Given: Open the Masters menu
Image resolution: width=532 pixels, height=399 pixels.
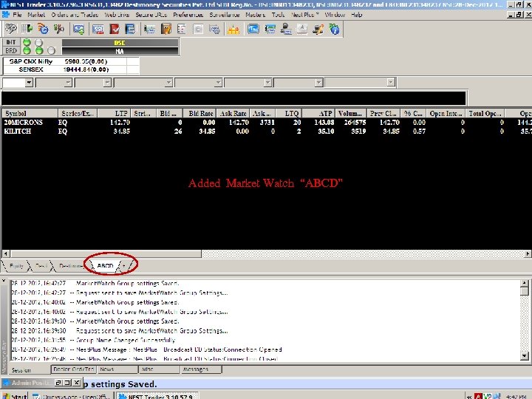Looking at the screenshot, I should click(x=255, y=15).
